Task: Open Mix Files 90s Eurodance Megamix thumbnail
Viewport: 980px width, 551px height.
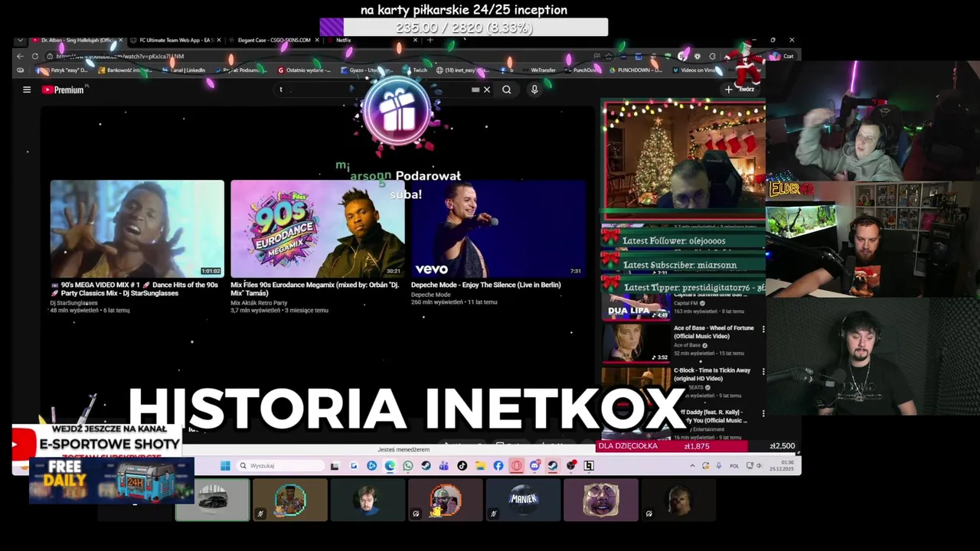Action: [318, 228]
